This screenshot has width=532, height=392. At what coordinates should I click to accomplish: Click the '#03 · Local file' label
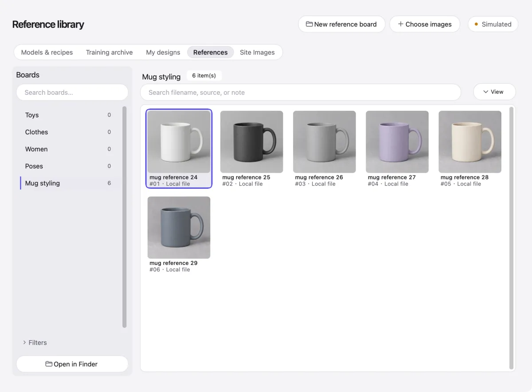(315, 184)
